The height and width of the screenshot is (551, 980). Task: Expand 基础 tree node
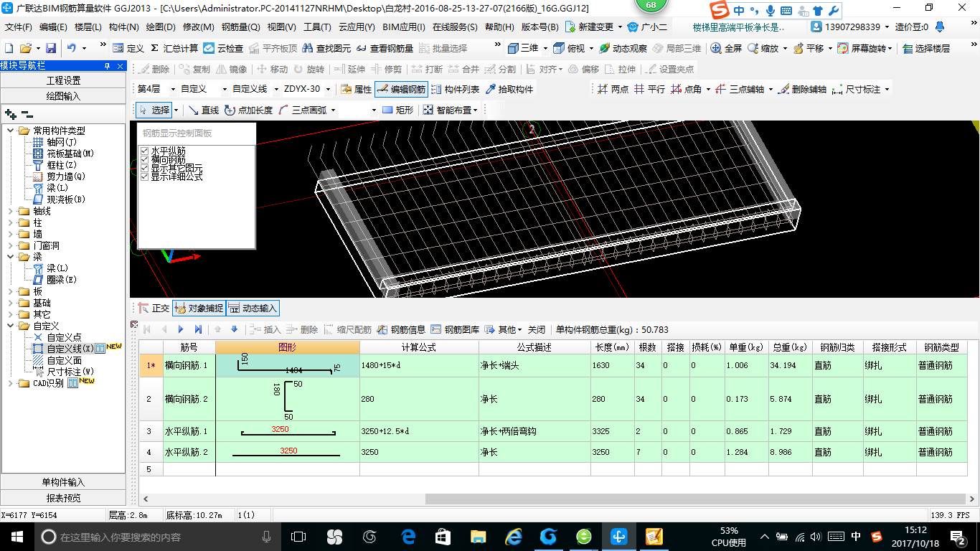(x=11, y=303)
